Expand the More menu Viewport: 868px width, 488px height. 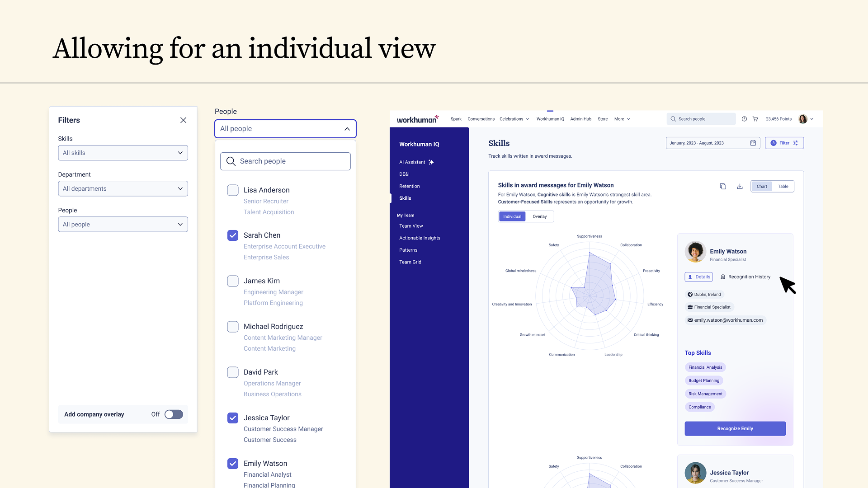pyautogui.click(x=622, y=119)
